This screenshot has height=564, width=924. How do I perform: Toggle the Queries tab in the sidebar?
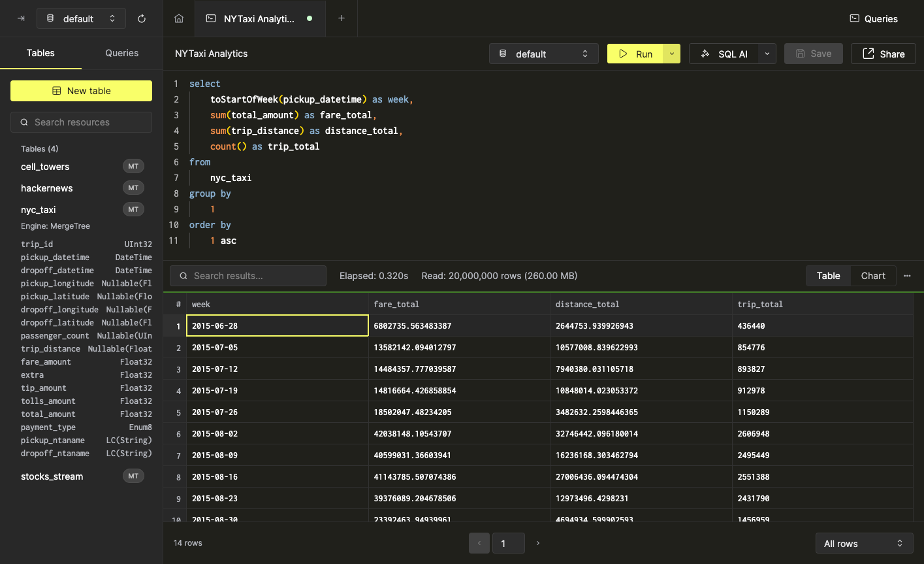(x=121, y=53)
